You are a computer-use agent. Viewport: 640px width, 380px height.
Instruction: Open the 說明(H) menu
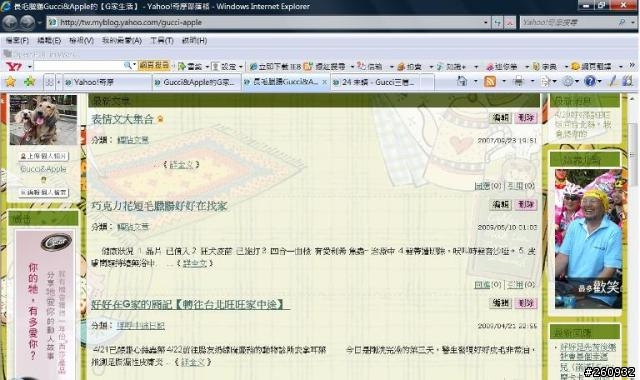194,40
